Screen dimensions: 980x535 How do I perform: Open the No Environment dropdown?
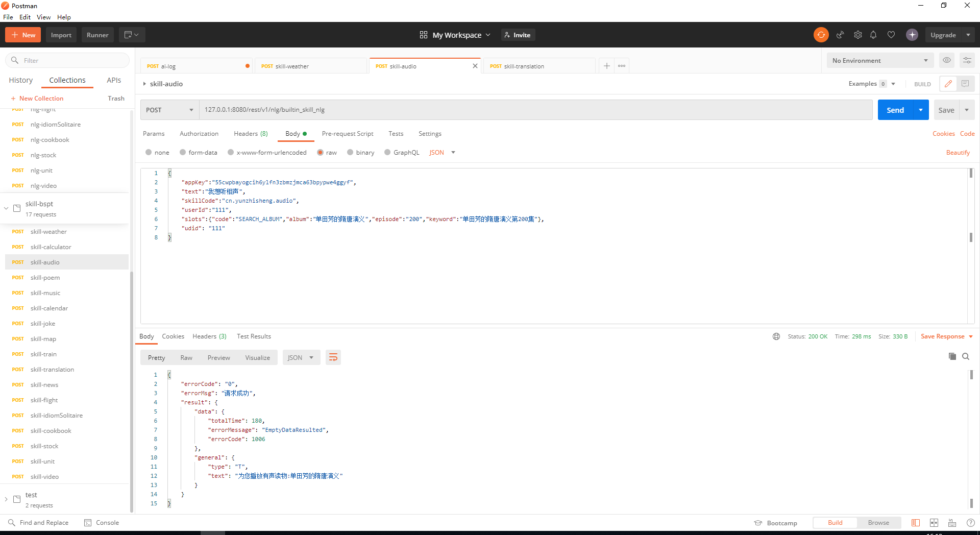click(x=880, y=60)
